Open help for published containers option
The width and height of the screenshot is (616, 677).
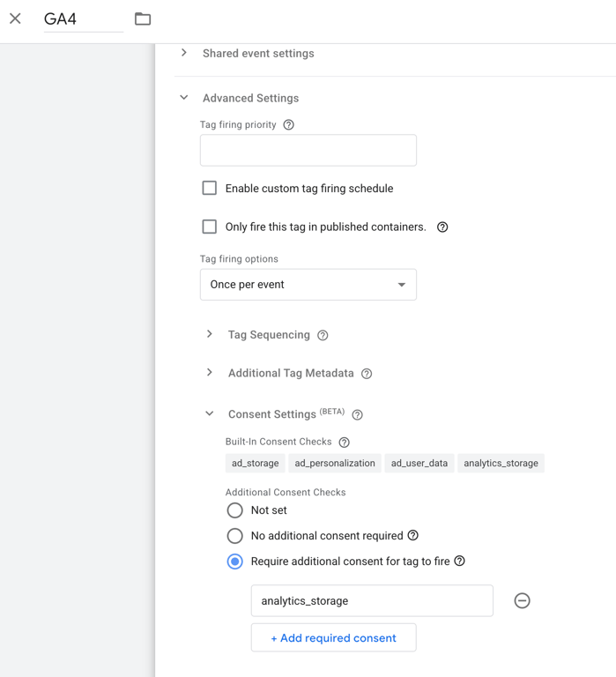tap(442, 227)
